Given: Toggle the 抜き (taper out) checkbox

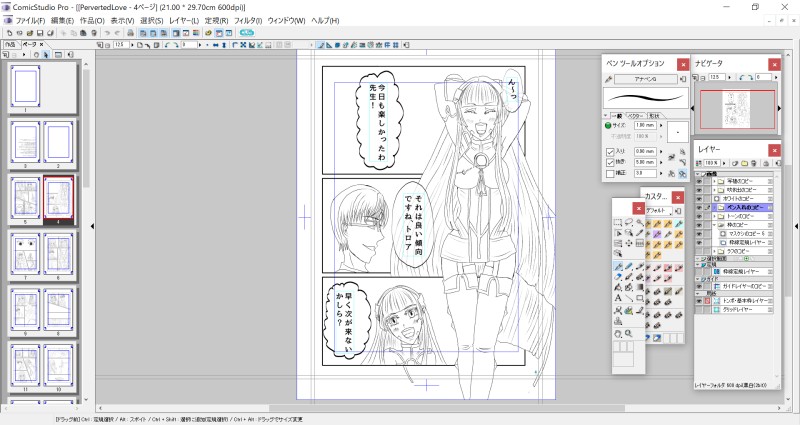Looking at the screenshot, I should (610, 162).
